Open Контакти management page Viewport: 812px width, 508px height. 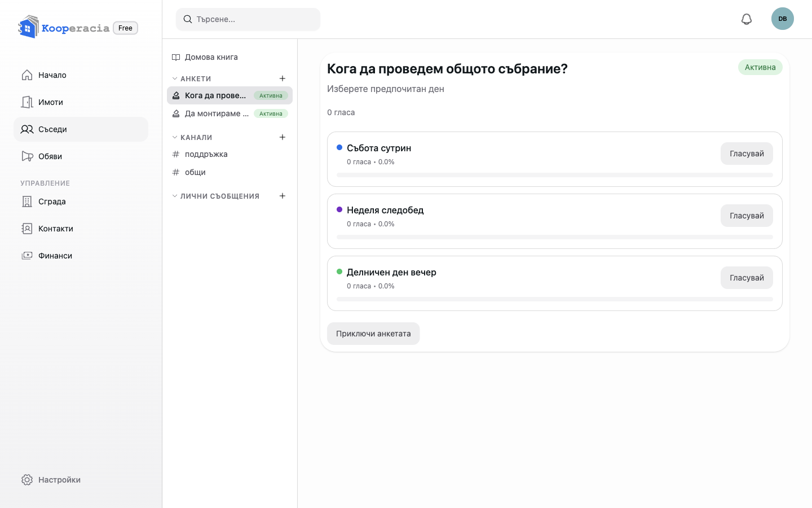(x=81, y=229)
